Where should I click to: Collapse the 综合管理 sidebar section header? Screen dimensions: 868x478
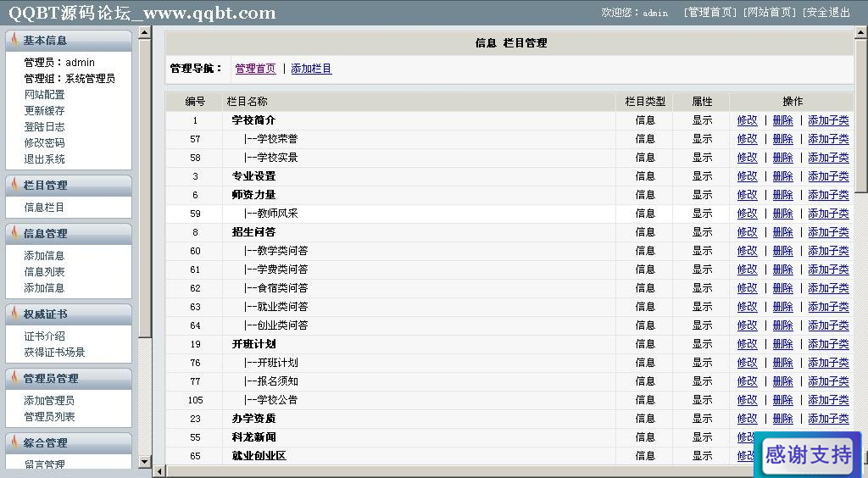[69, 442]
